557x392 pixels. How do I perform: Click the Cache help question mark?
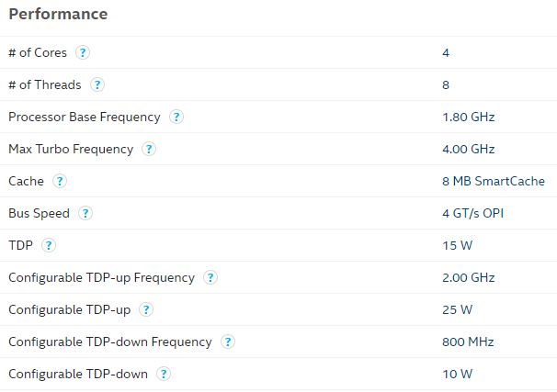[x=60, y=181]
